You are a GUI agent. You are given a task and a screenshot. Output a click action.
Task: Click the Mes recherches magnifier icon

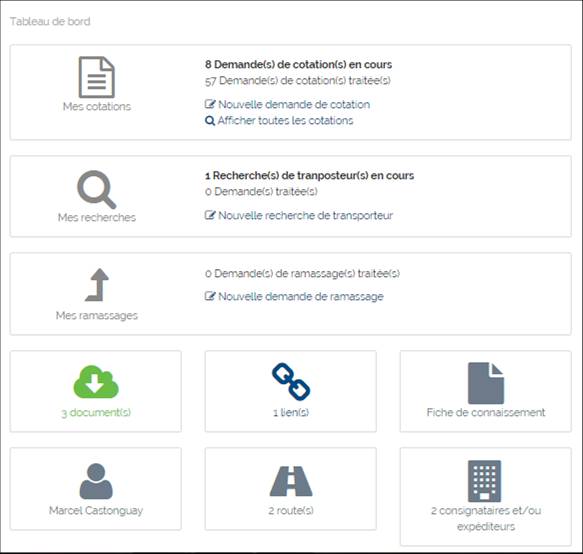97,190
